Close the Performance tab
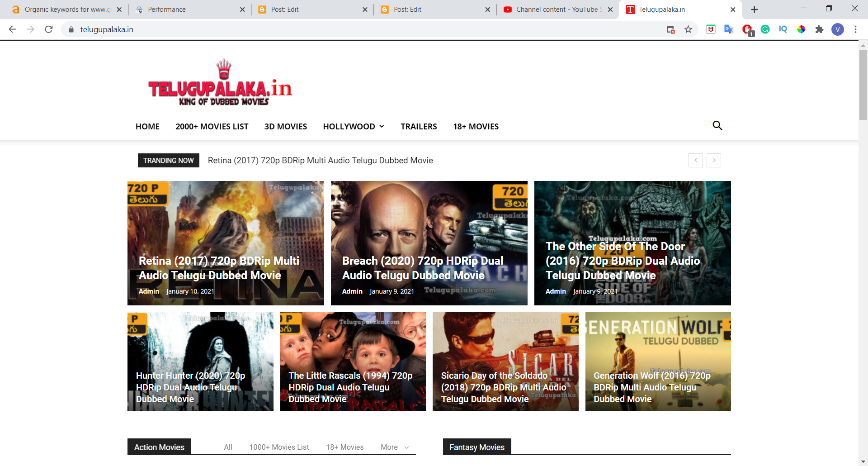Screen dimensions: 868x466 coord(242,10)
